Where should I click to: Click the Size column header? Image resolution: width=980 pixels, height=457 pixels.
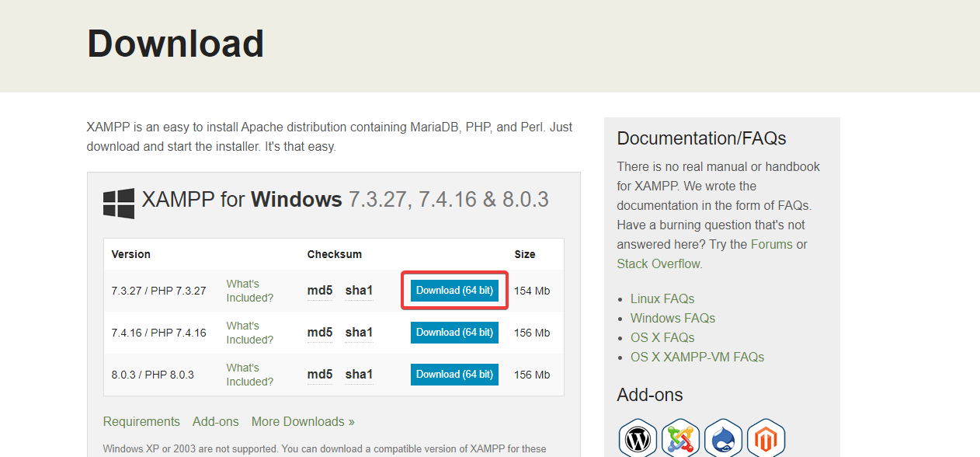click(x=525, y=254)
